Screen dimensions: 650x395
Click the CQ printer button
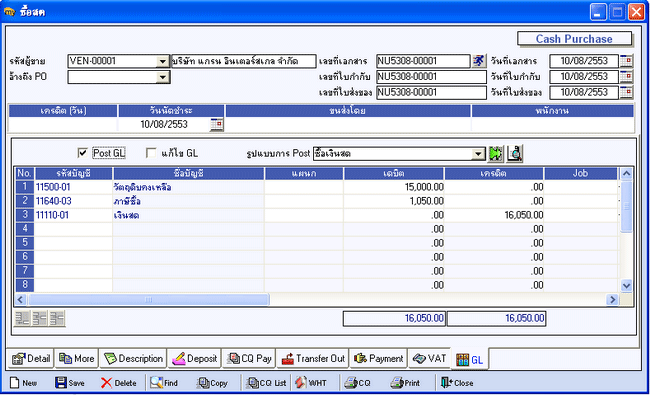(358, 383)
